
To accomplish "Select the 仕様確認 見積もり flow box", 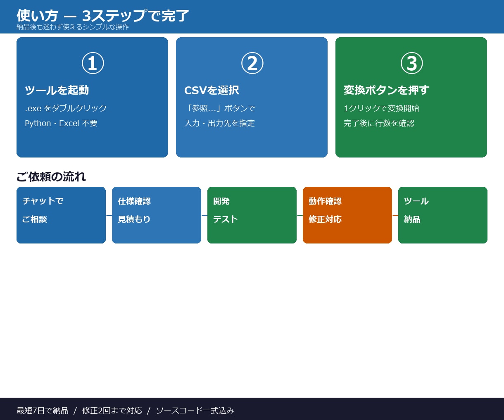I will (157, 215).
